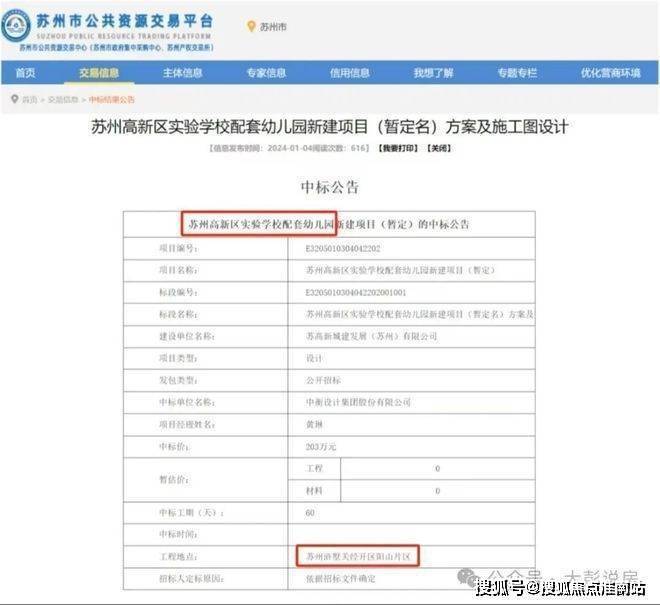Click the 项目类型 row label
The height and width of the screenshot is (605, 660).
pyautogui.click(x=178, y=358)
